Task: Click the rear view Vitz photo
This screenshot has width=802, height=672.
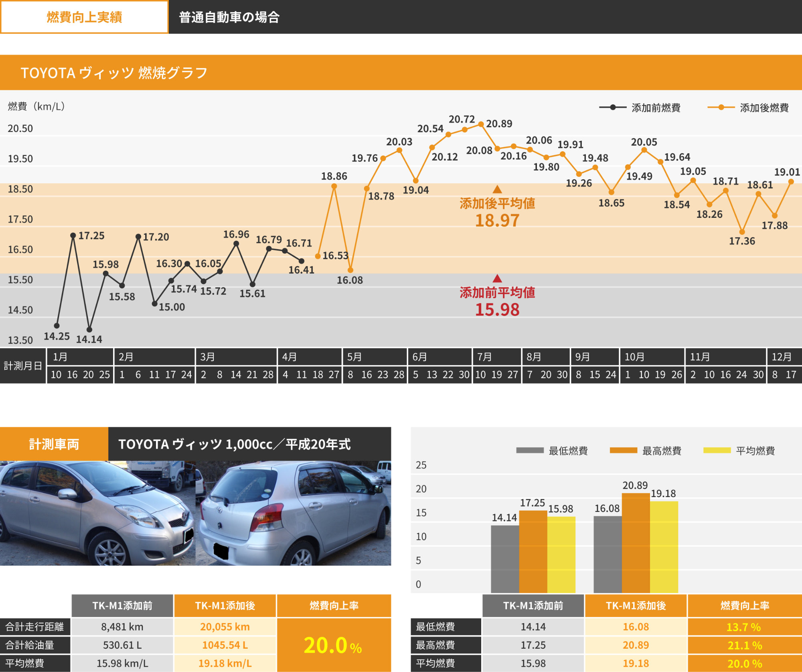Action: [294, 513]
